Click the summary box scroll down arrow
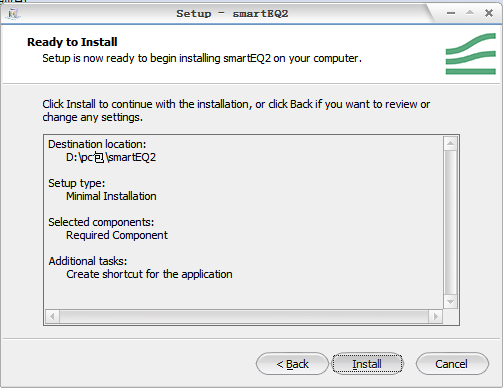 click(450, 302)
